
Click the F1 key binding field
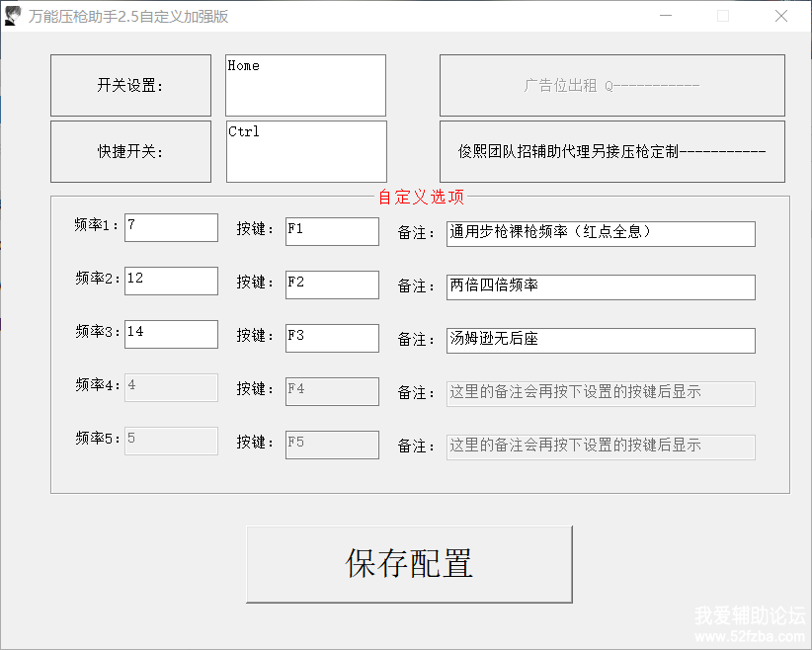click(x=332, y=231)
